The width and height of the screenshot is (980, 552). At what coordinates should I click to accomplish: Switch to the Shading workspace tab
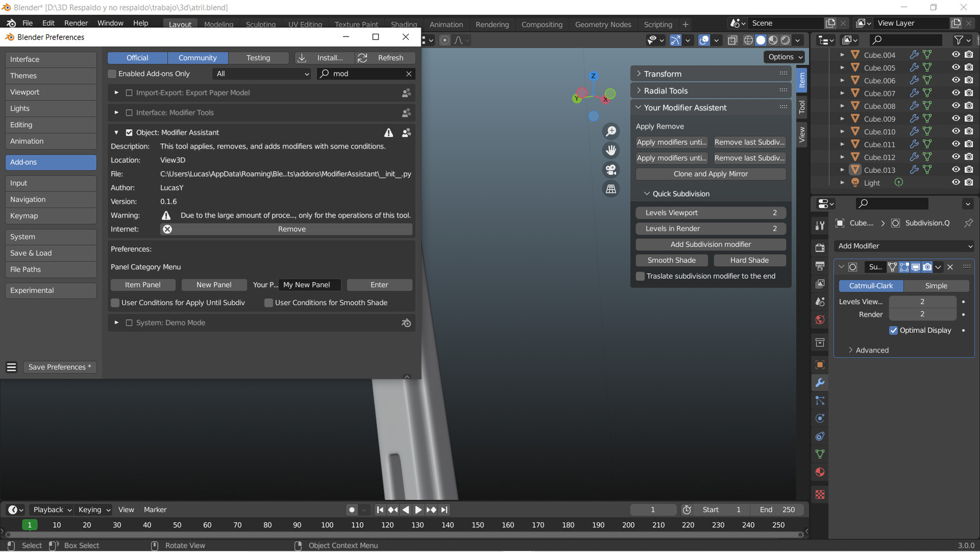(403, 24)
